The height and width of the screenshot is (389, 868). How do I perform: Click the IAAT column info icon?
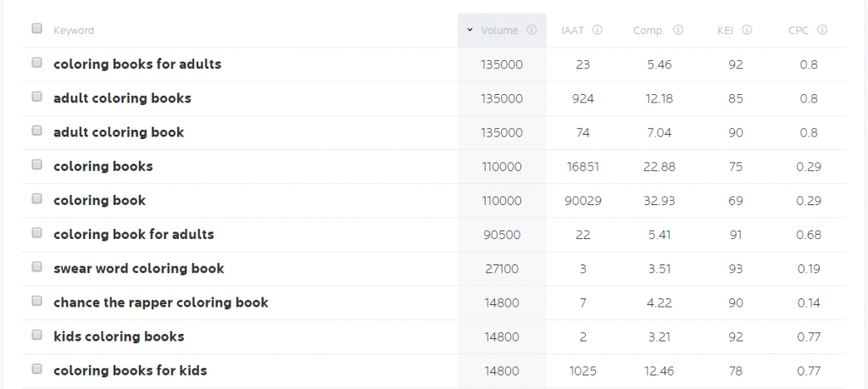[598, 30]
